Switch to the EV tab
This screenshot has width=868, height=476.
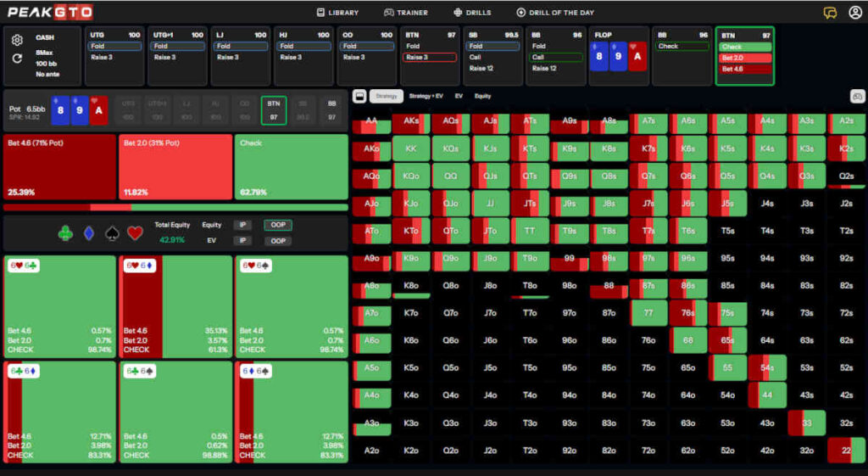click(x=459, y=97)
